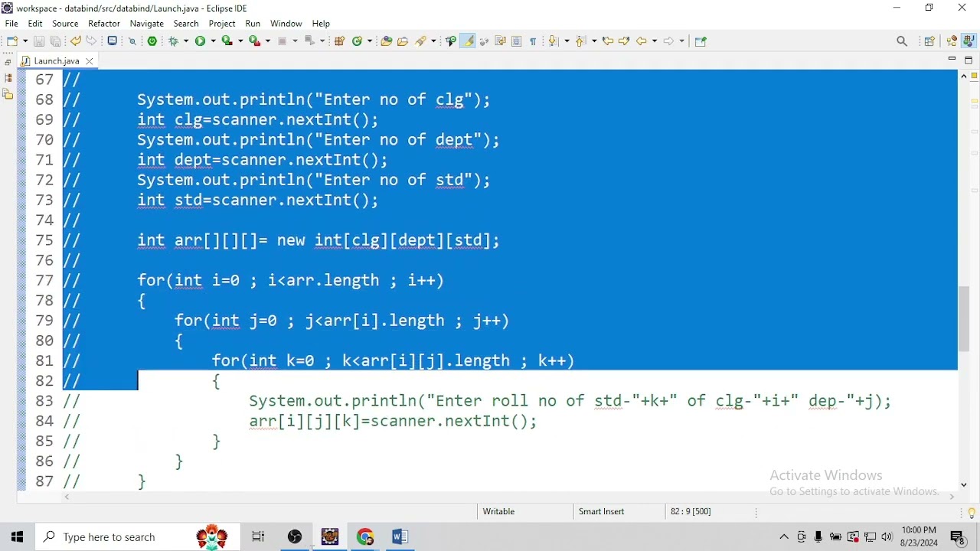
Task: Expand the Debug dropdown arrow
Action: click(x=186, y=41)
